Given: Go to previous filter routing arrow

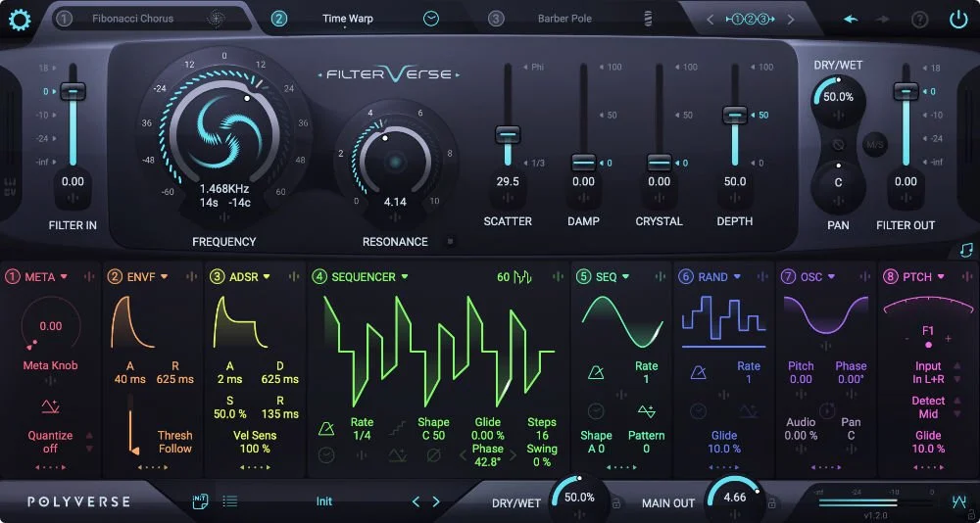Looking at the screenshot, I should [710, 20].
